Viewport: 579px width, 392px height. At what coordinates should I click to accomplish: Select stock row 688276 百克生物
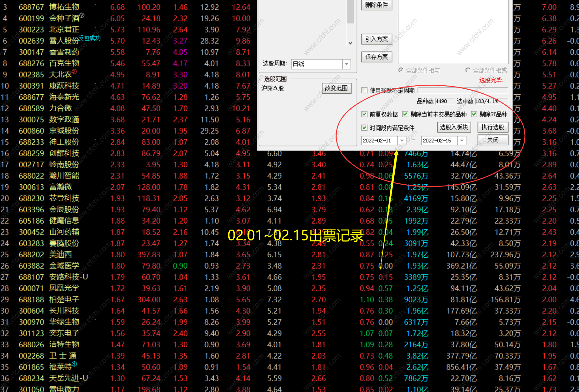pyautogui.click(x=49, y=63)
